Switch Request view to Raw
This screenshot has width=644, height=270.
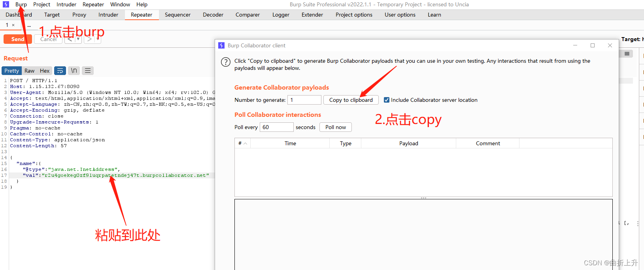(30, 71)
